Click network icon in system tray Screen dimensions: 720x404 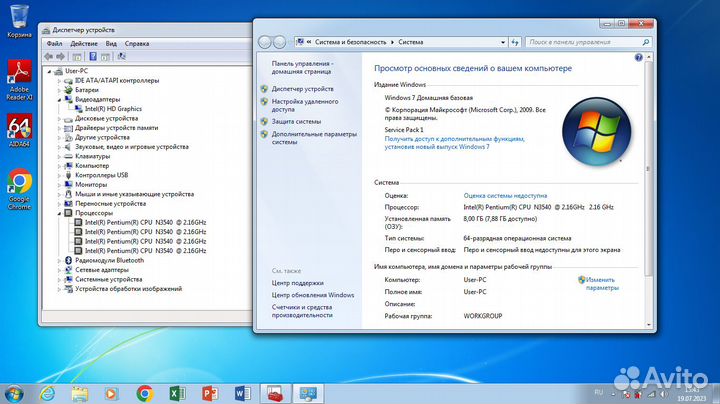(651, 394)
